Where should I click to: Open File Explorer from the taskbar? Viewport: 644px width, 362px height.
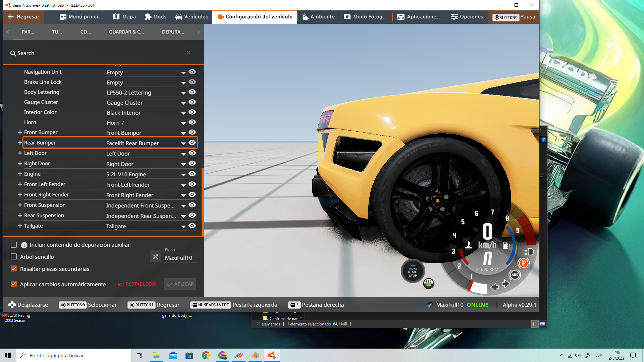[x=156, y=355]
